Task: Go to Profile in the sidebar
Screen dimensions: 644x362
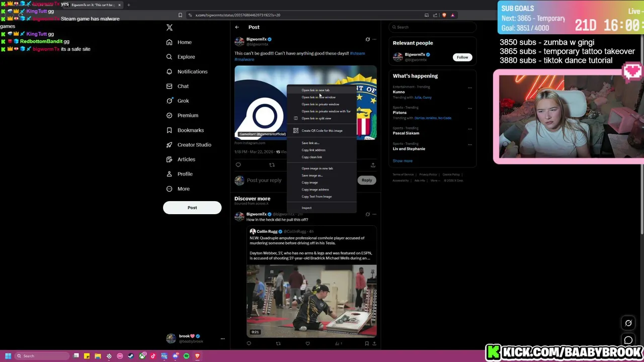Action: click(x=179, y=174)
